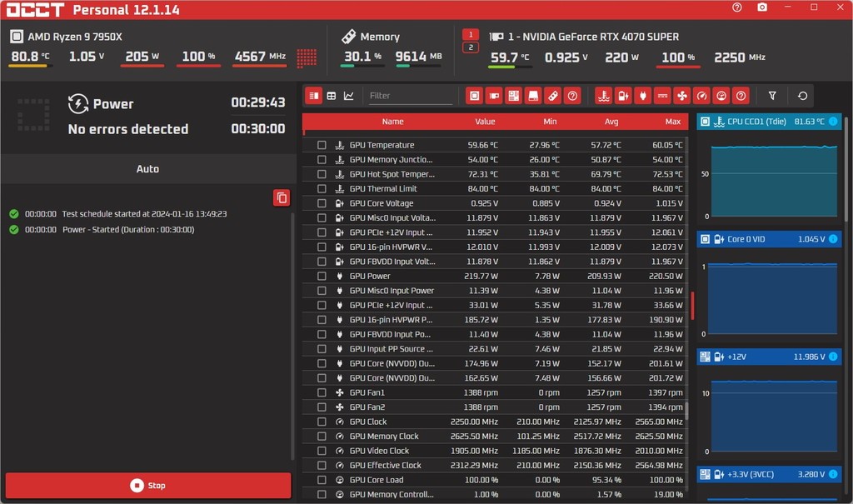Image resolution: width=853 pixels, height=504 pixels.
Task: Toggle CPU sensor filter icon
Action: [474, 96]
